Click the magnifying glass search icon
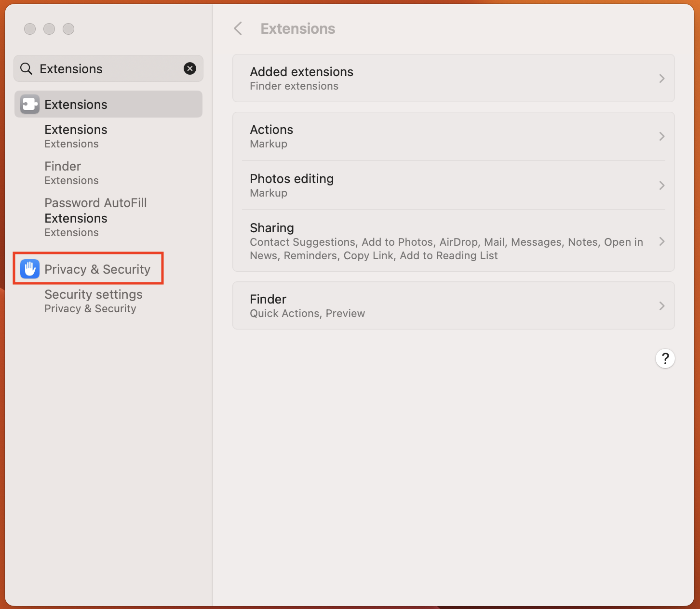The width and height of the screenshot is (700, 609). [x=27, y=69]
